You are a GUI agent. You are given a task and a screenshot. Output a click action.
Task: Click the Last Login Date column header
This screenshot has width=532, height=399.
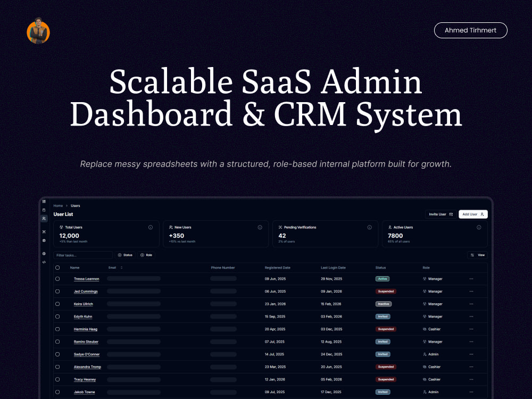point(333,268)
